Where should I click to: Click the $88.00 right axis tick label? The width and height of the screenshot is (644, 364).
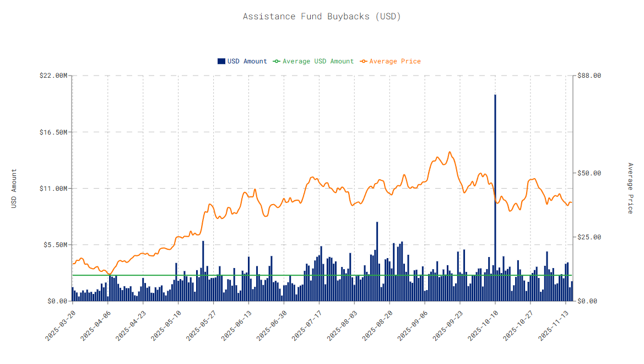click(x=589, y=76)
